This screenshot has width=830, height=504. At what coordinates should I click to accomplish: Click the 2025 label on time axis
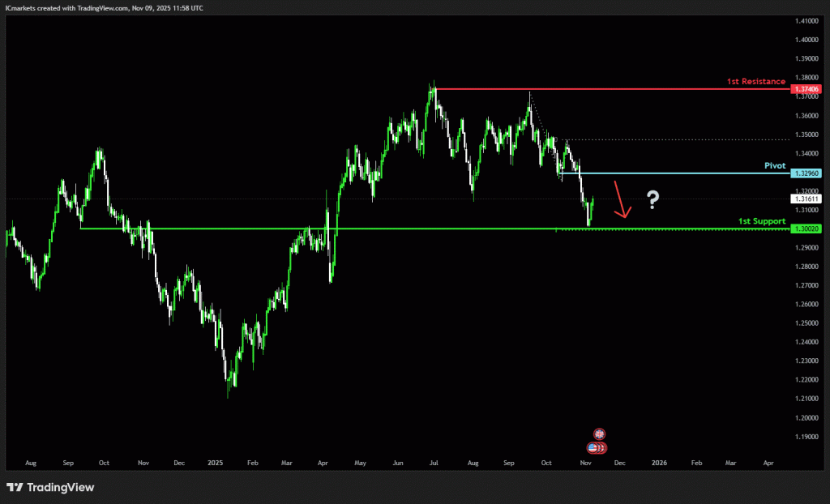tap(215, 463)
